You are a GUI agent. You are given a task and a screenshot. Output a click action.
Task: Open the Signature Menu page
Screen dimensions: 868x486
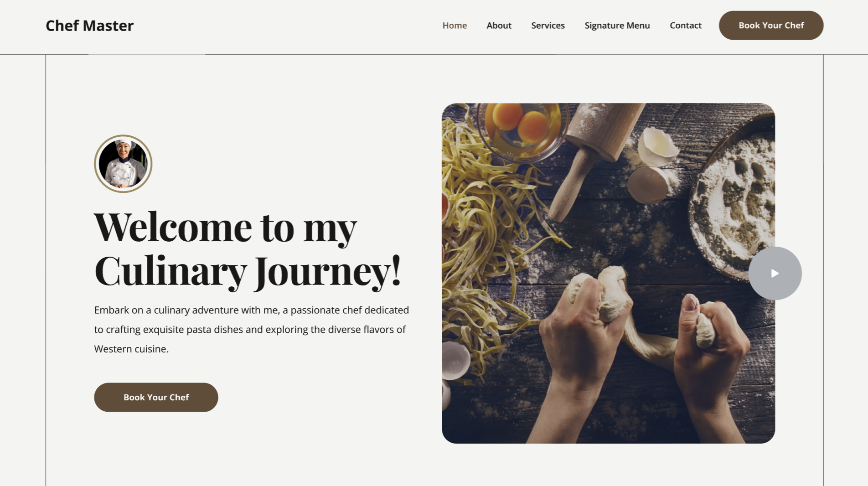(x=617, y=26)
